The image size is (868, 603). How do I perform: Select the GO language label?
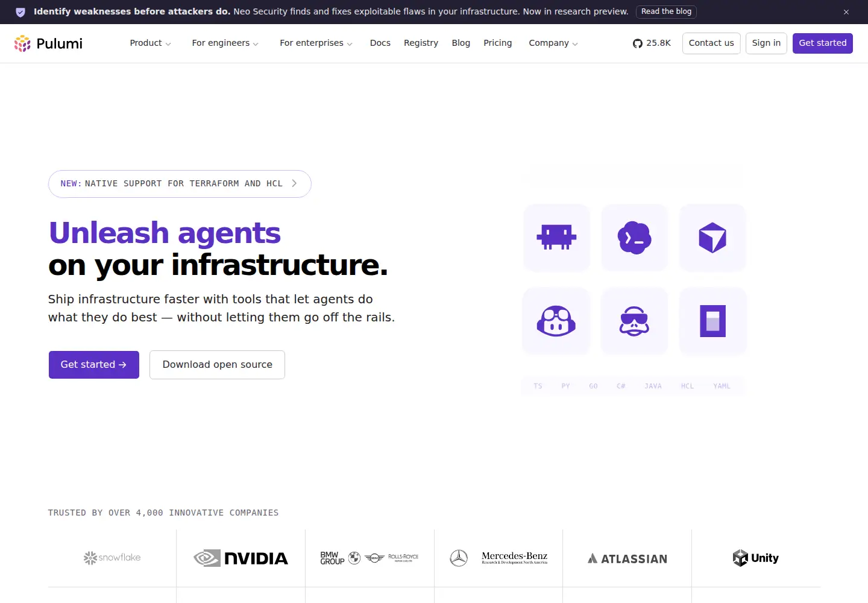pos(593,386)
